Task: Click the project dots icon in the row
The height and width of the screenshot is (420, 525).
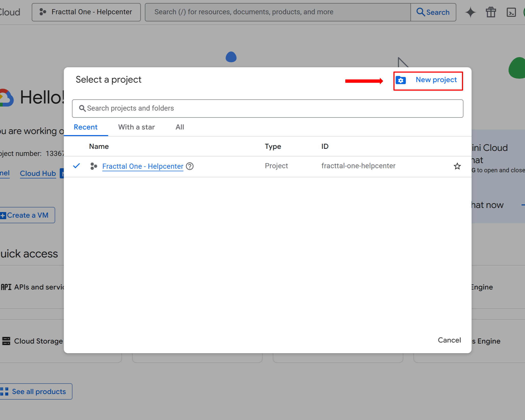Action: (x=94, y=166)
